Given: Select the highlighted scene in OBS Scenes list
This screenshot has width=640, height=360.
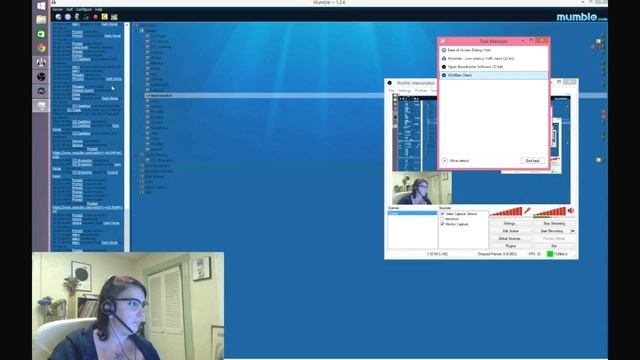Looking at the screenshot, I should pyautogui.click(x=412, y=213).
